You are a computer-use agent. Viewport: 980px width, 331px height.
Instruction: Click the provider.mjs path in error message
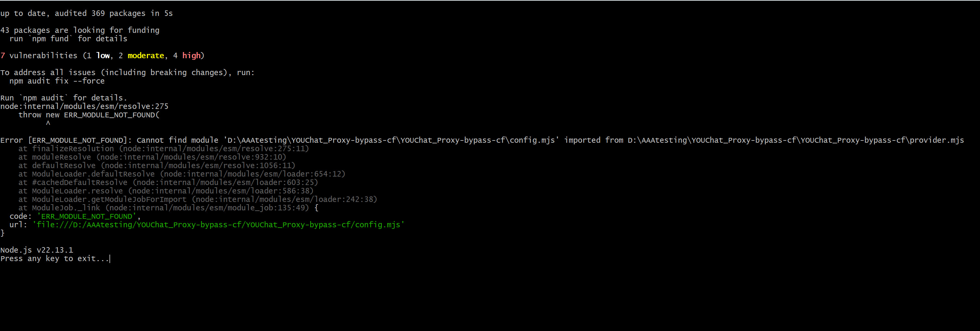(x=795, y=140)
